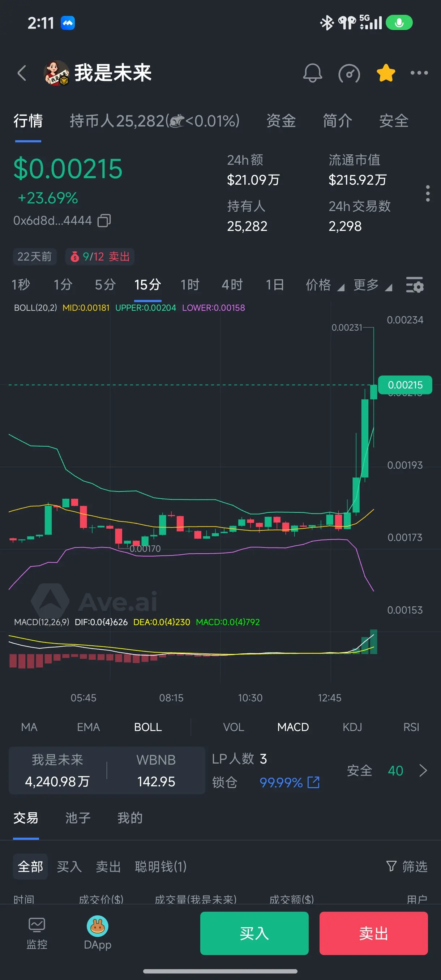441x980 pixels.
Task: Toggle the VOL indicator
Action: (x=234, y=727)
